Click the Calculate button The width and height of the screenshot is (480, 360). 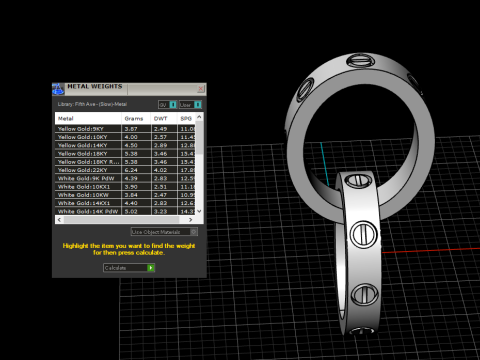(129, 268)
